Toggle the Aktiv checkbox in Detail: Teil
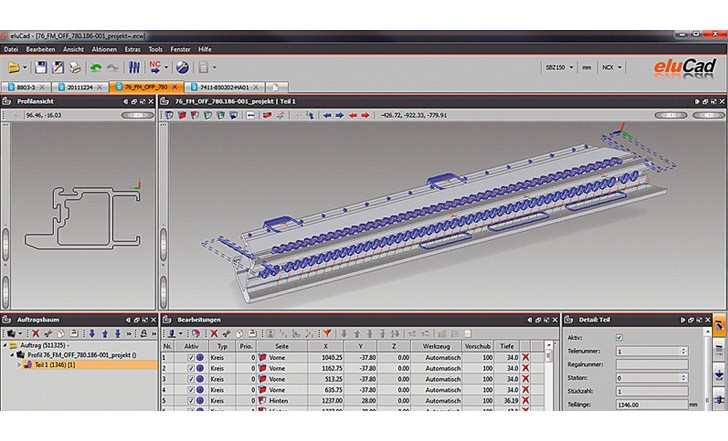The image size is (728, 441). pyautogui.click(x=619, y=337)
